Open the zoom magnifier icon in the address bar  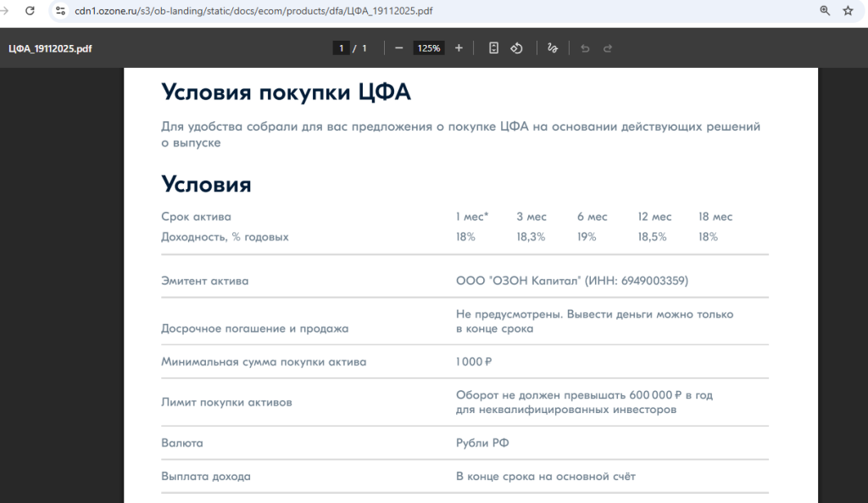(824, 11)
